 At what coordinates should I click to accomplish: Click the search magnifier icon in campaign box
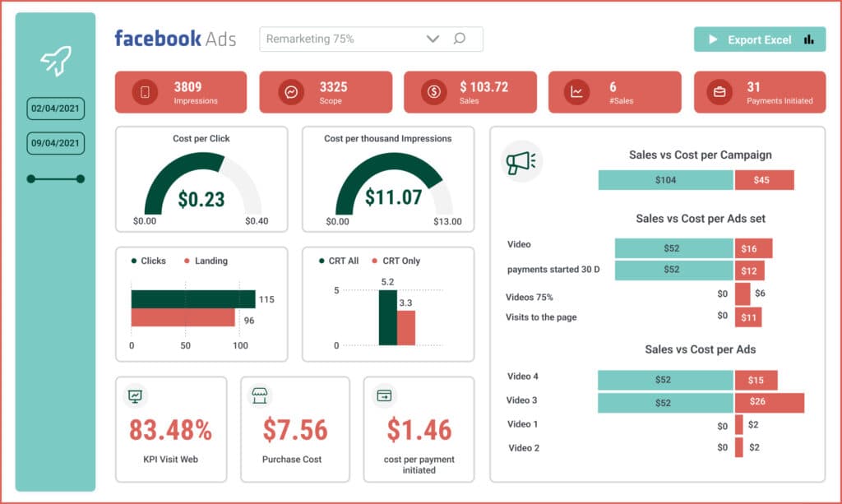[459, 39]
